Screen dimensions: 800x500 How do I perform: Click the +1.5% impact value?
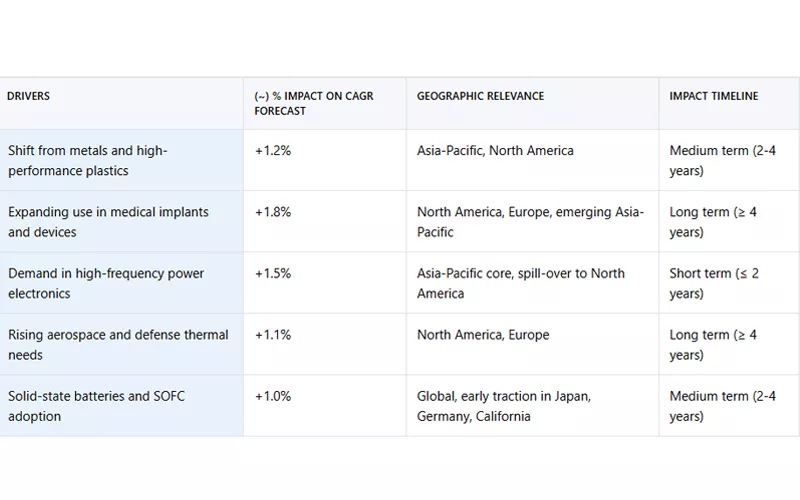(x=273, y=273)
